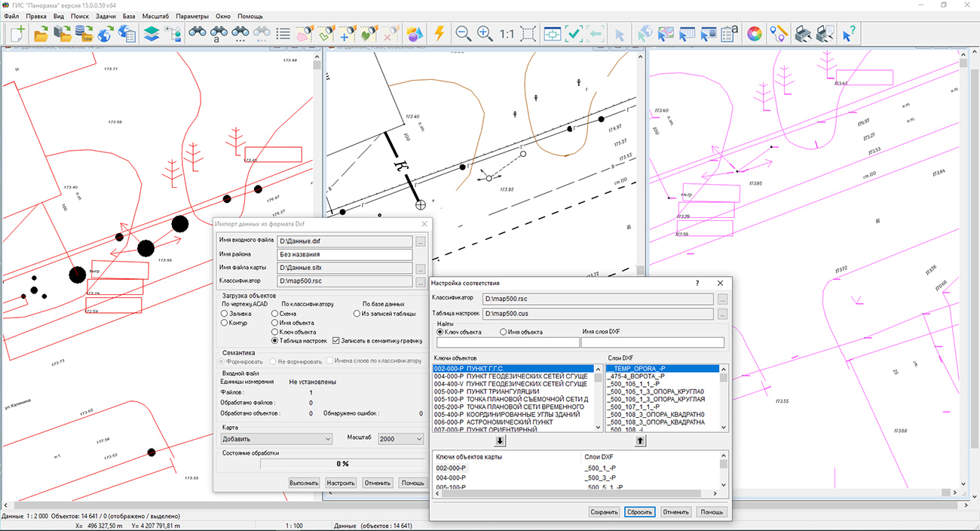The width and height of the screenshot is (980, 531).
Task: Select the 'Контур' radio button
Action: point(225,323)
